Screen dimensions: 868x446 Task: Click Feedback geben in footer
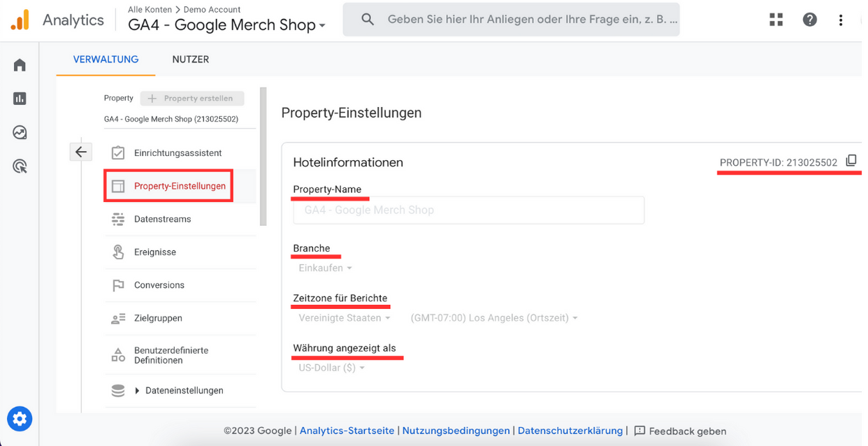pyautogui.click(x=687, y=431)
